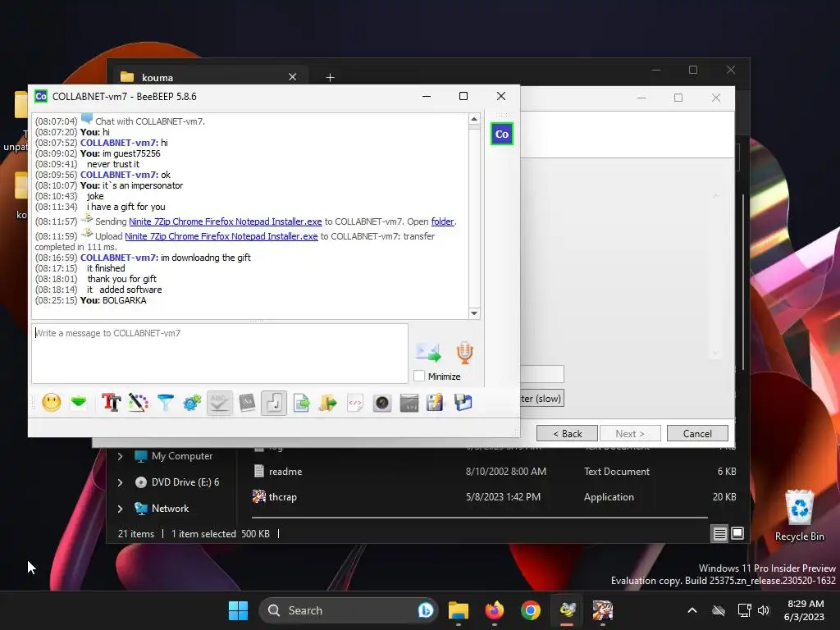Switch to BeeBEEP taskbar icon
The image size is (840, 630).
point(567,610)
